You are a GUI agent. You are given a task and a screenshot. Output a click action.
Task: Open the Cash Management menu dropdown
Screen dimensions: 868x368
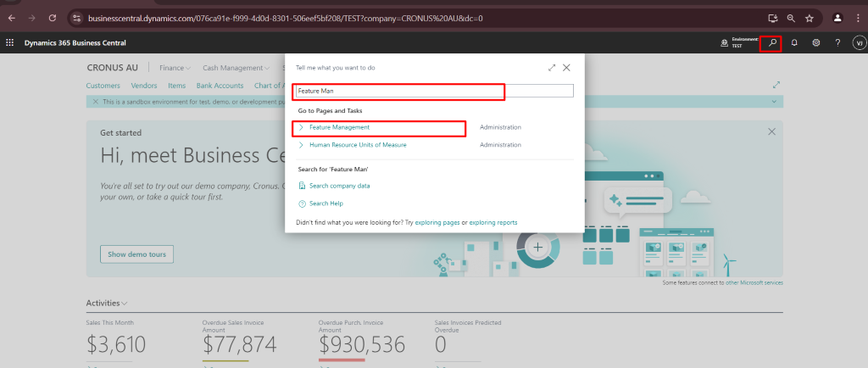tap(236, 68)
